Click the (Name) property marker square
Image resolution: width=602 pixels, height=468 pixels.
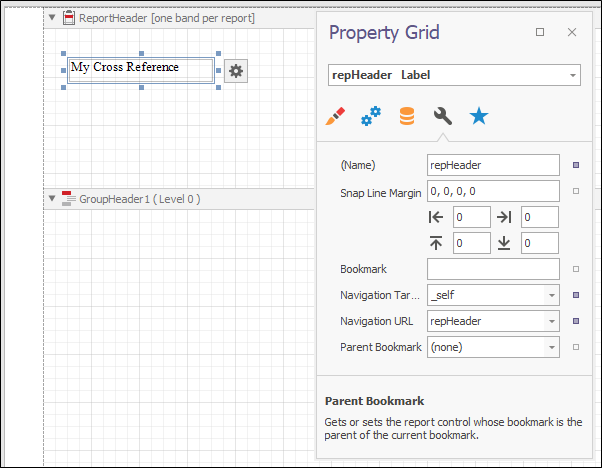576,165
